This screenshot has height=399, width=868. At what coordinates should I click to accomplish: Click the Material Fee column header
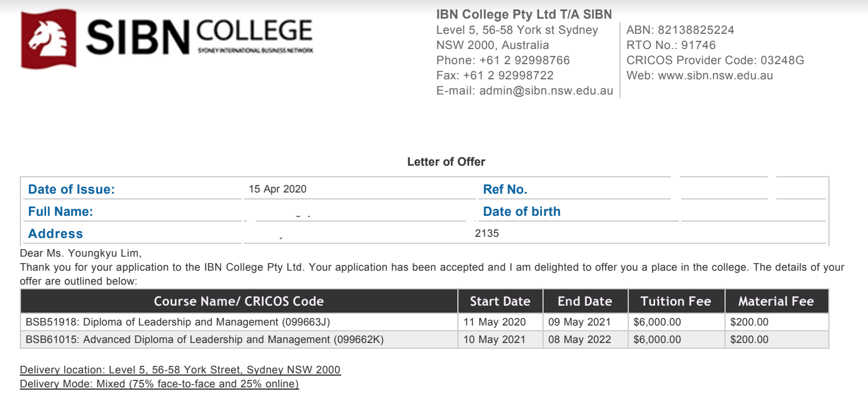tap(776, 301)
